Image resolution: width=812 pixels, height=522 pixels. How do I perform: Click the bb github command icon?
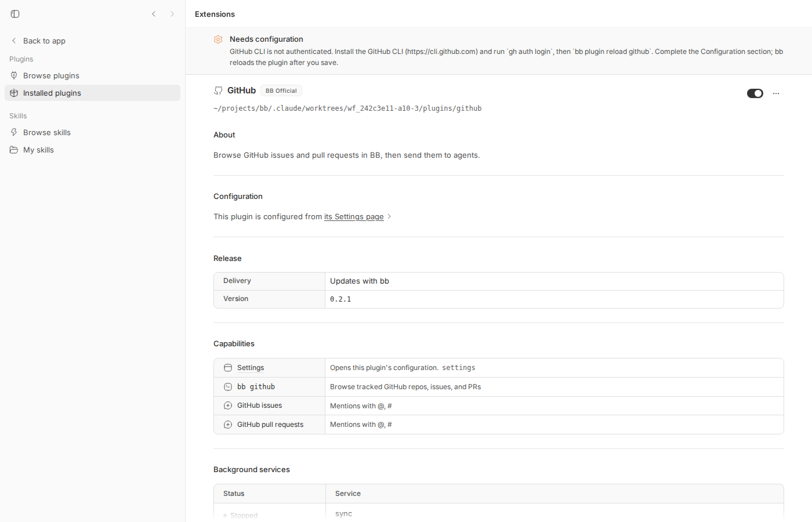pos(228,387)
